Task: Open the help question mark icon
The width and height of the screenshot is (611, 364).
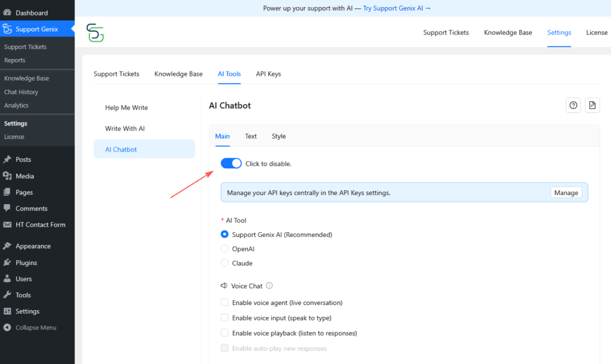Action: click(x=573, y=106)
